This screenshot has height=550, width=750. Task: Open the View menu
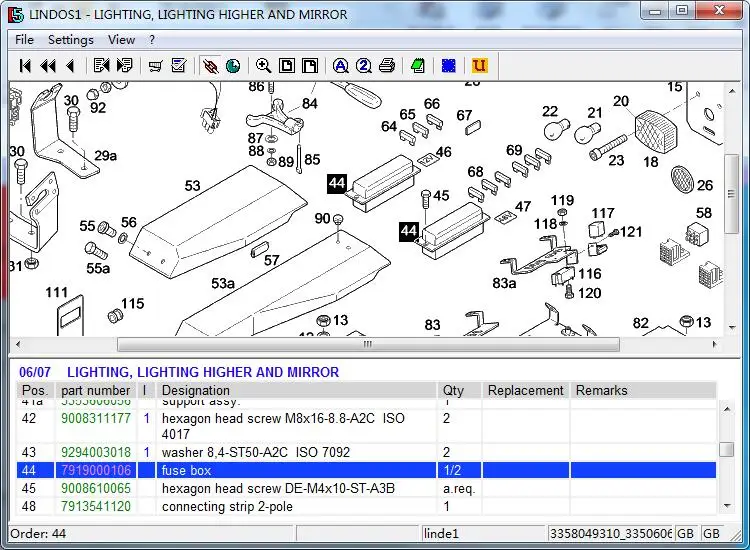tap(121, 40)
